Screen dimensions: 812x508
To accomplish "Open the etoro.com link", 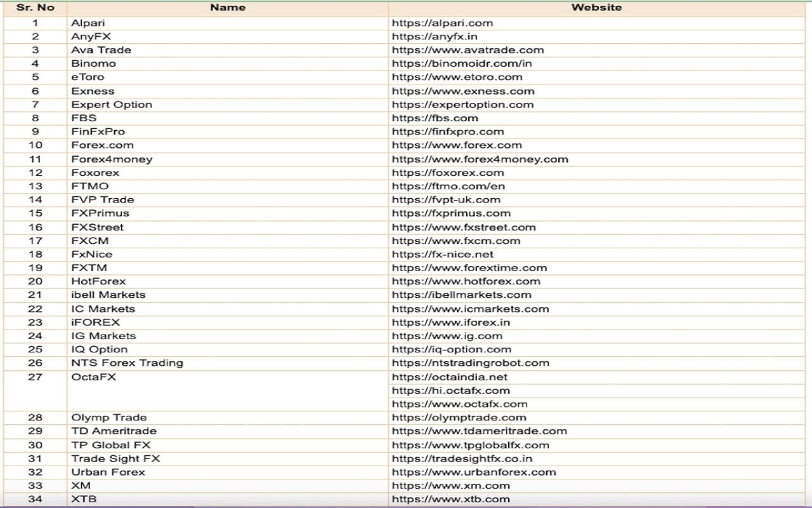I will 457,77.
